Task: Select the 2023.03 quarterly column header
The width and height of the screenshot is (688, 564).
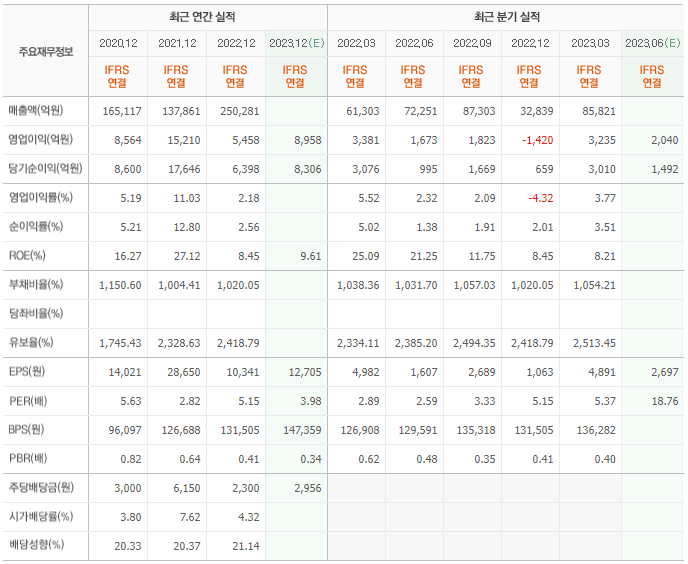Action: click(x=590, y=43)
